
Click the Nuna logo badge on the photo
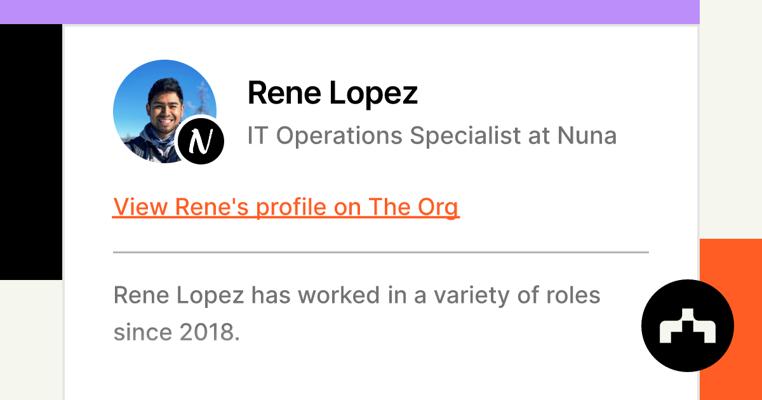[201, 141]
